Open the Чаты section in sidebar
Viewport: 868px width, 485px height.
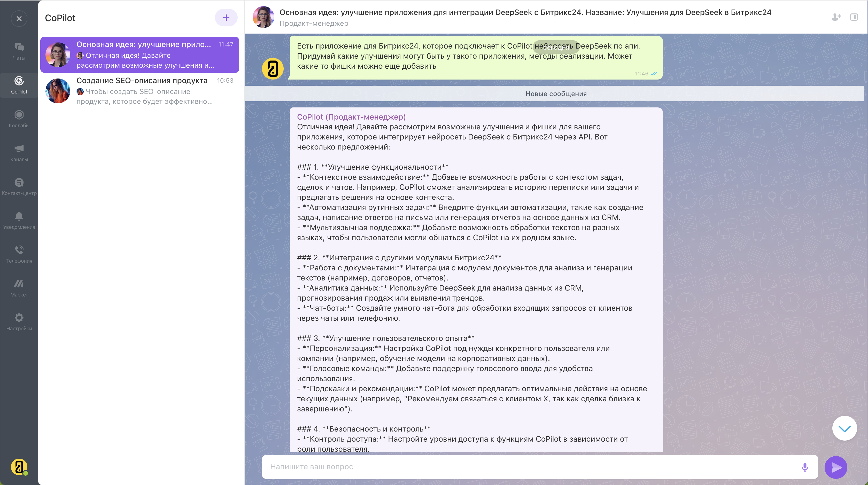point(19,51)
